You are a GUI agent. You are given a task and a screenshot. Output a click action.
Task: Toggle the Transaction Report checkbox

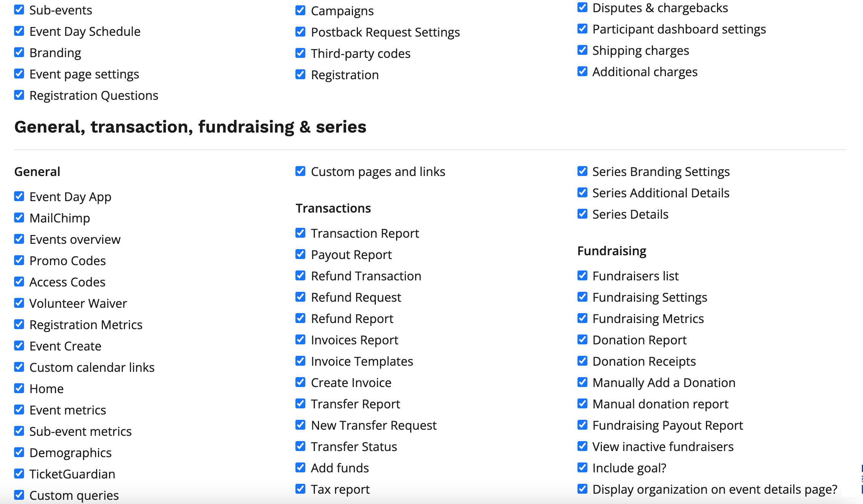point(300,233)
